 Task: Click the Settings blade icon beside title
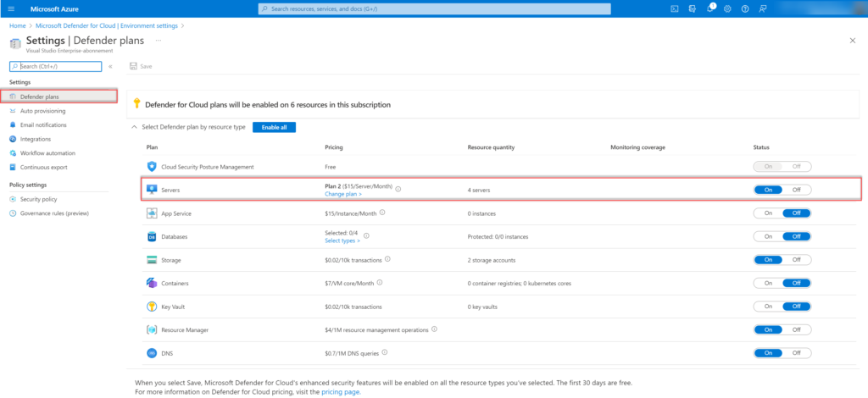(x=15, y=44)
